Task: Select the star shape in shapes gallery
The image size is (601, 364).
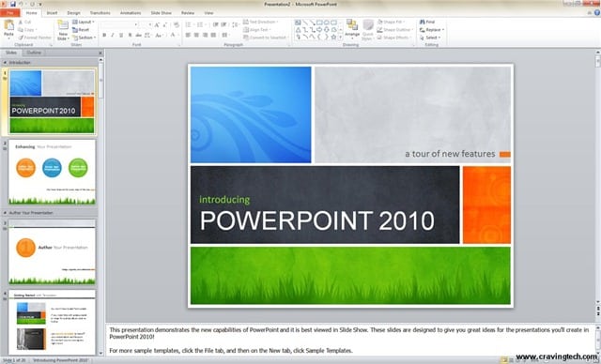Action: [x=333, y=37]
